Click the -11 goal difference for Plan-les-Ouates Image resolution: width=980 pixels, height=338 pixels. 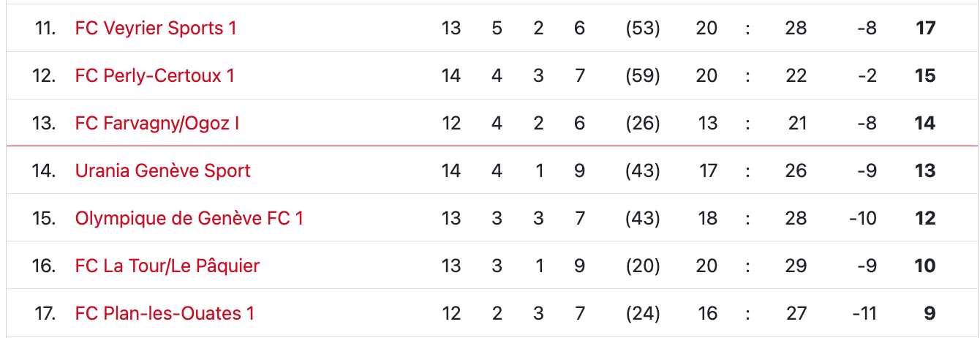pyautogui.click(x=864, y=313)
